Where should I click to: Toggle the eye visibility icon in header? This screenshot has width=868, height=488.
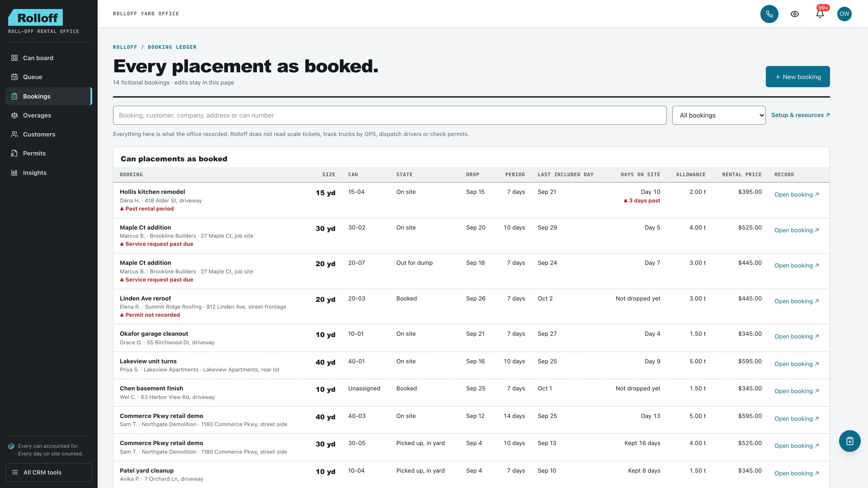point(795,14)
